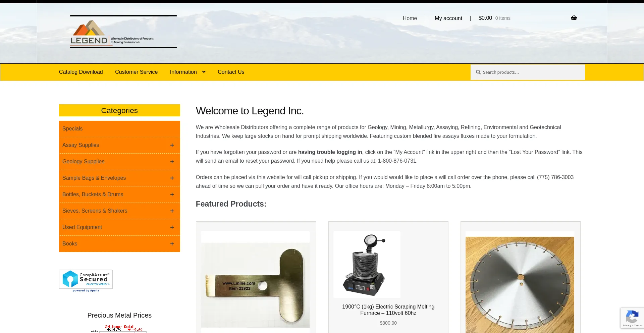Click the Legend Inc. logo
The width and height of the screenshot is (644, 333).
click(x=123, y=32)
